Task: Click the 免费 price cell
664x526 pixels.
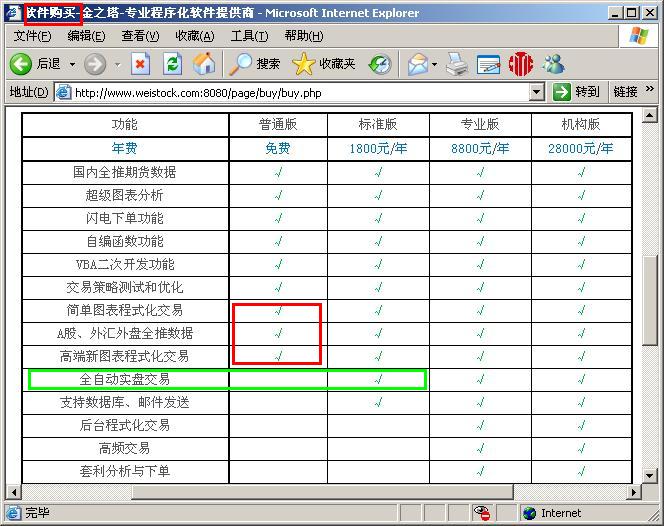Action: [x=278, y=149]
